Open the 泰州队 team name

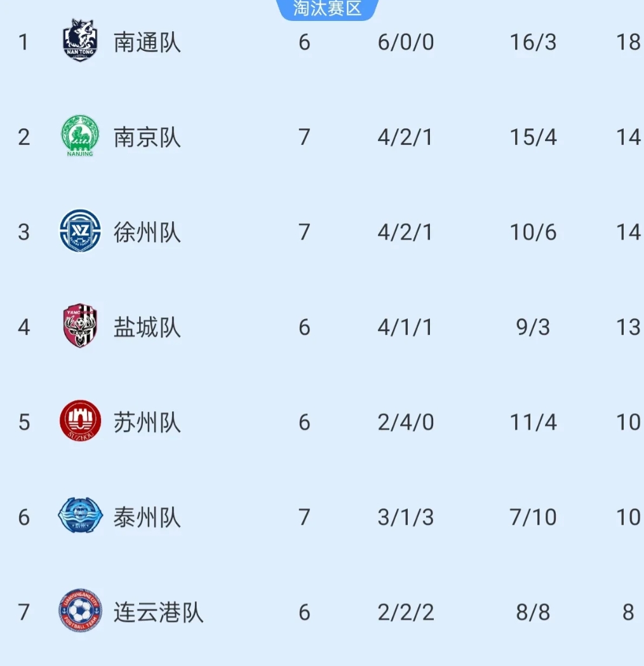(147, 517)
